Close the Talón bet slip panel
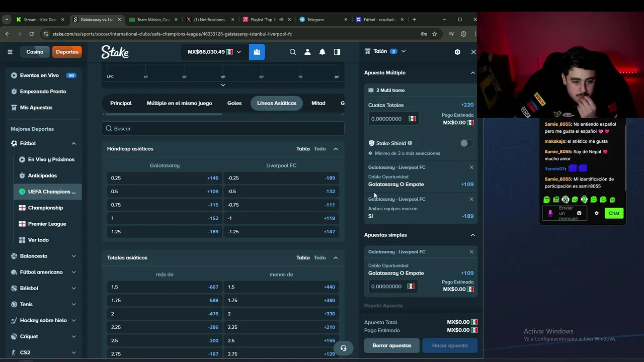 click(x=473, y=52)
